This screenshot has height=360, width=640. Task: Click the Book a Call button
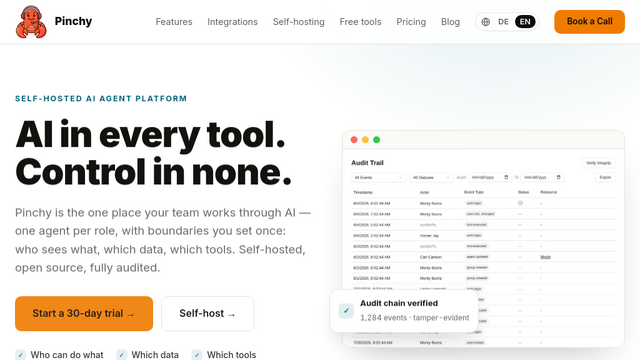[x=589, y=22]
